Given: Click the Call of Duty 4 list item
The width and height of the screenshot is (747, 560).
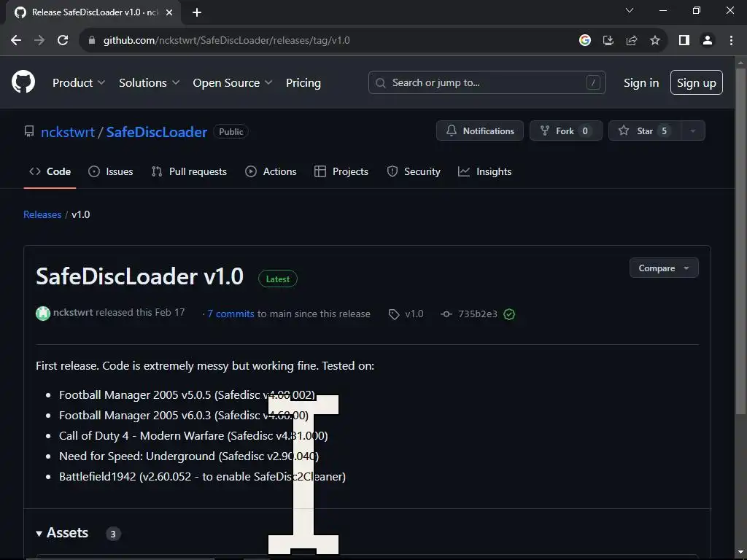Looking at the screenshot, I should pyautogui.click(x=193, y=436).
